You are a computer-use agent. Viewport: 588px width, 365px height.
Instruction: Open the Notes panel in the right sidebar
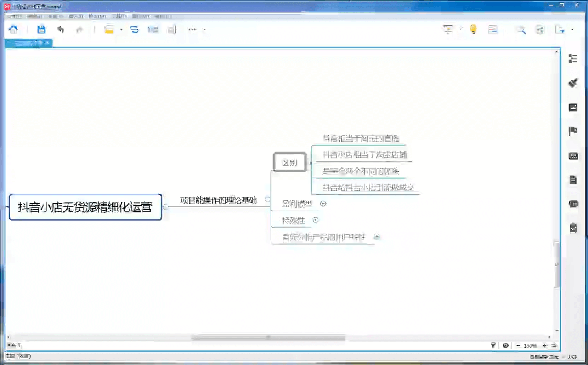click(x=573, y=180)
